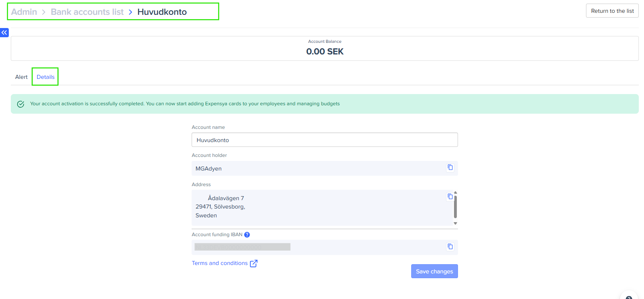Go to Admin in the breadcrumb
Screen dimensions: 644x299
pos(24,12)
